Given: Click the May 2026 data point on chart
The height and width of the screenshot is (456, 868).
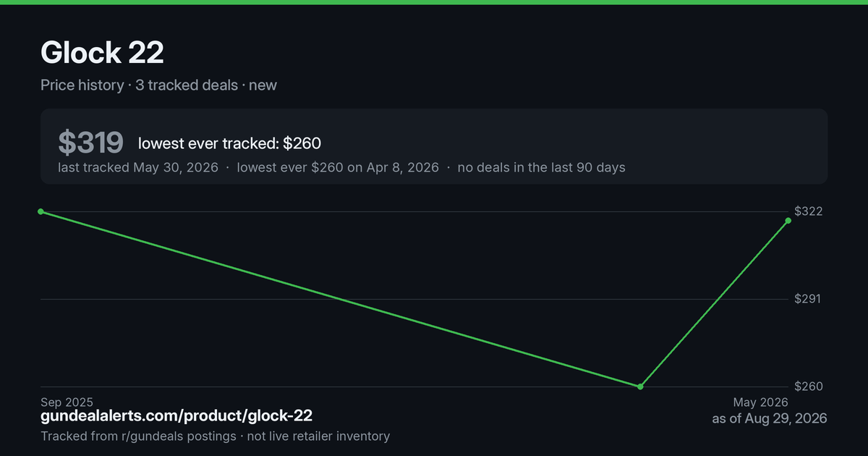Looking at the screenshot, I should tap(788, 220).
